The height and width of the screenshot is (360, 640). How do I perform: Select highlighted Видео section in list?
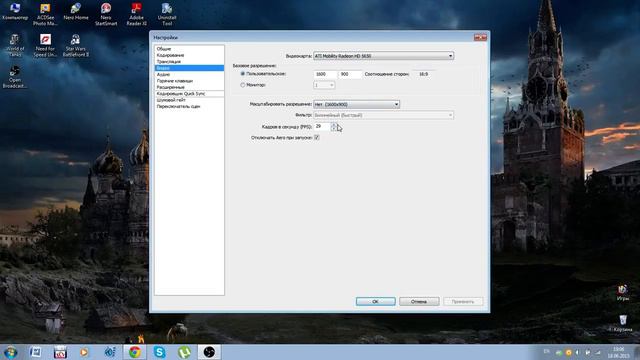(189, 68)
